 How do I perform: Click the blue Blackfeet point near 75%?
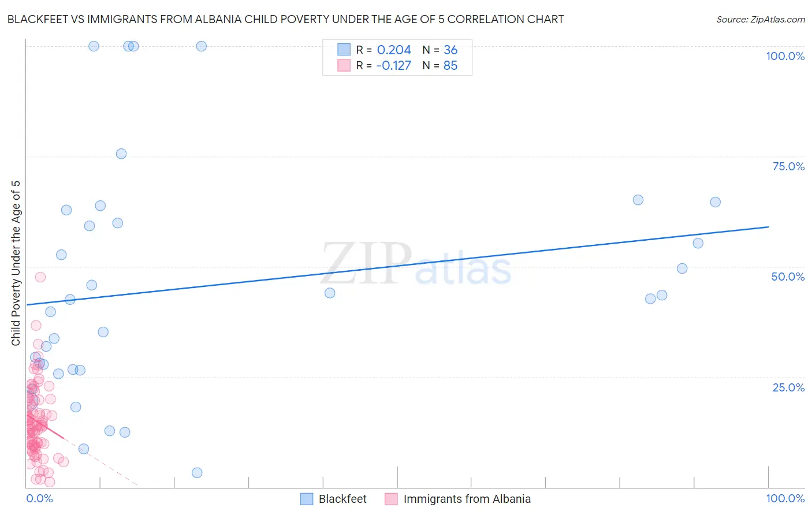coord(121,154)
